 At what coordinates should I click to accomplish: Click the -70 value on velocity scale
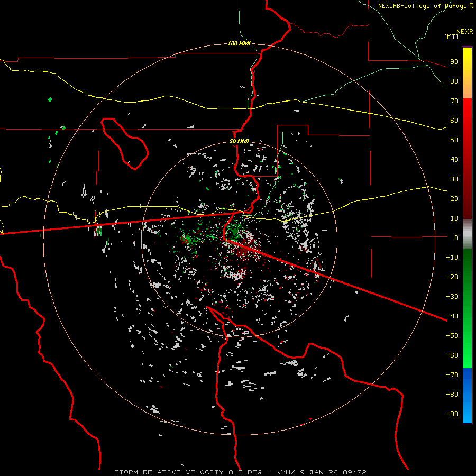[452, 375]
